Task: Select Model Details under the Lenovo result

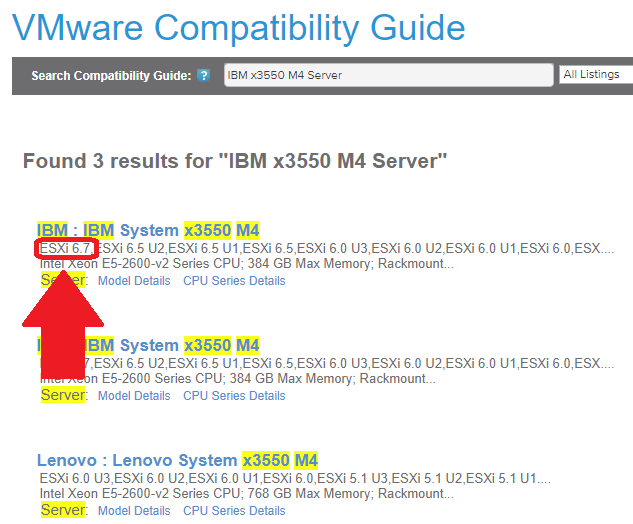Action: tap(134, 511)
